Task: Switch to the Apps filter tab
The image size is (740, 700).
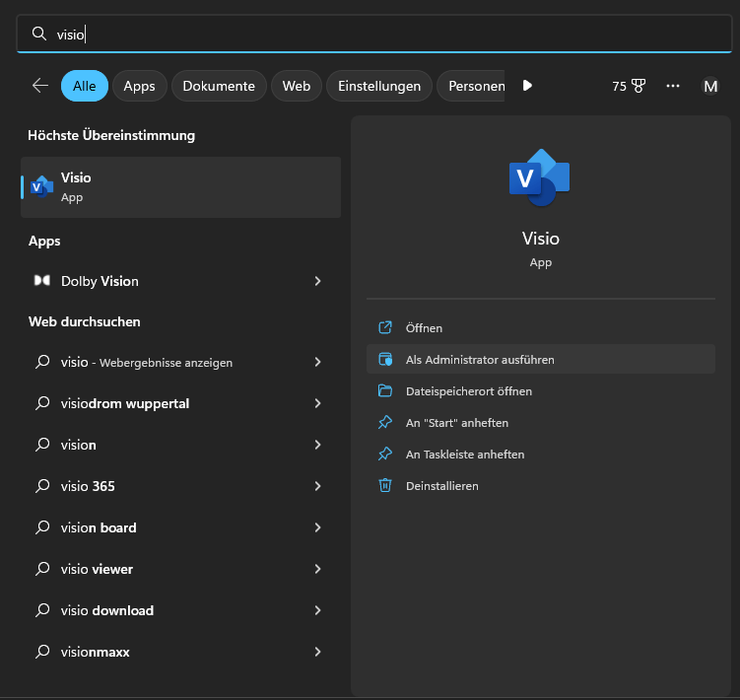Action: coord(139,86)
